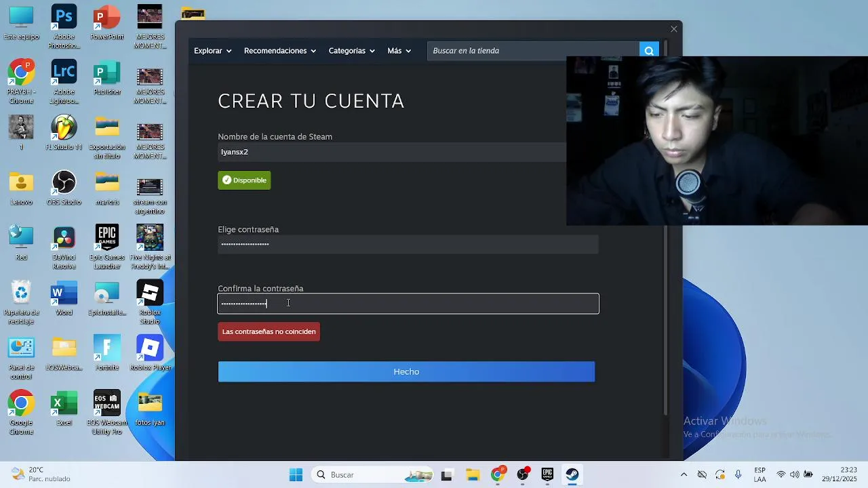The height and width of the screenshot is (488, 868).
Task: Click the Elige contraseña password field
Action: pyautogui.click(x=408, y=244)
